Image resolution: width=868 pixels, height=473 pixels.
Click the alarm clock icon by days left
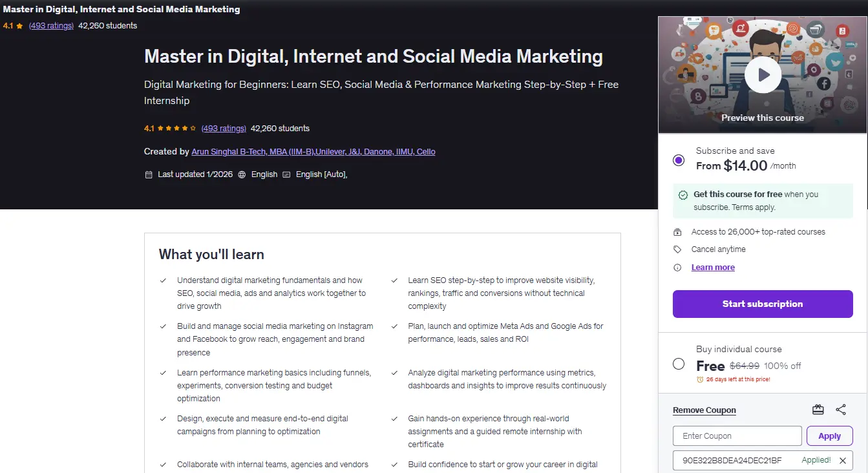coord(700,379)
